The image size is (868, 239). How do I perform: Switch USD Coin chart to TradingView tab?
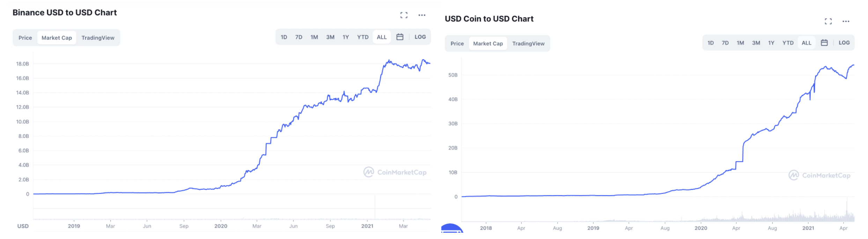528,44
